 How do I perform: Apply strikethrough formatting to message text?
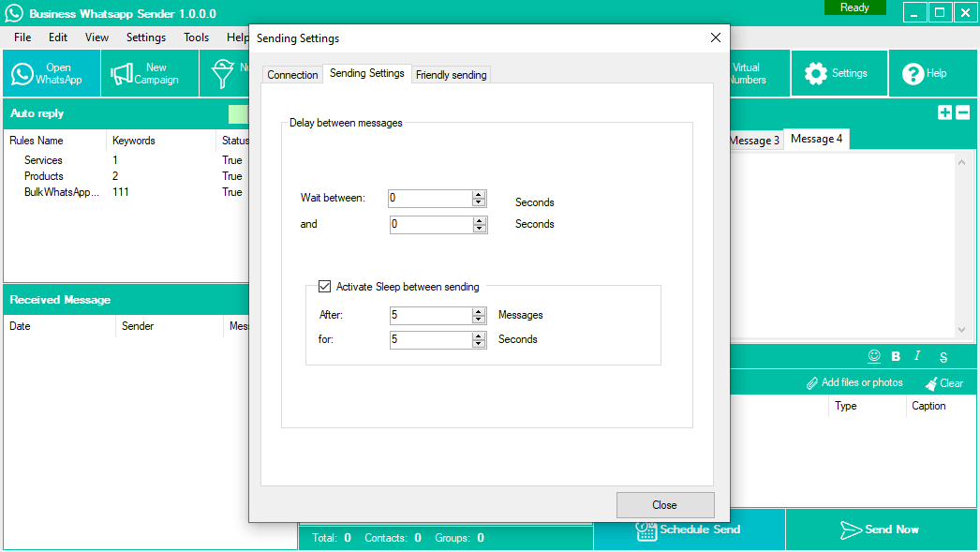tap(943, 357)
